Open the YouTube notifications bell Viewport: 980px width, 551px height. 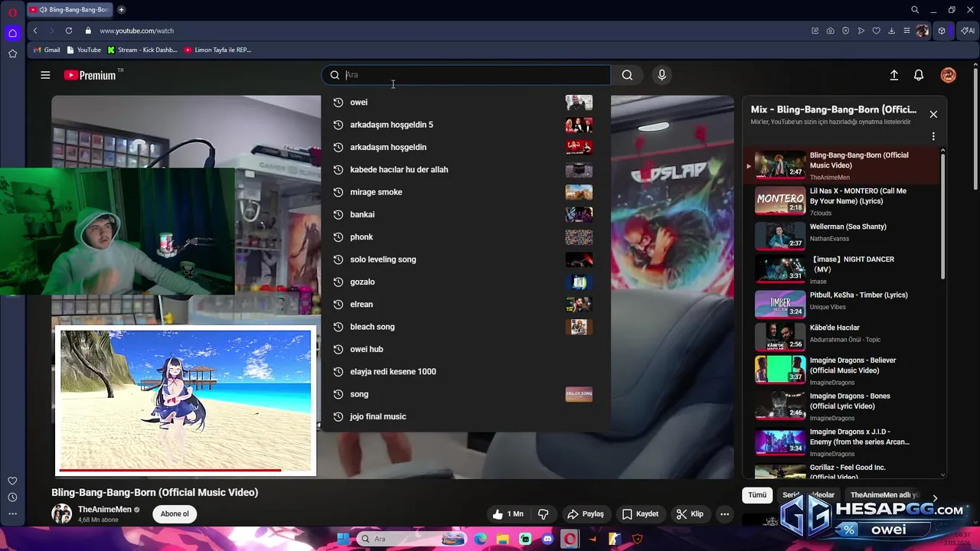pos(919,75)
